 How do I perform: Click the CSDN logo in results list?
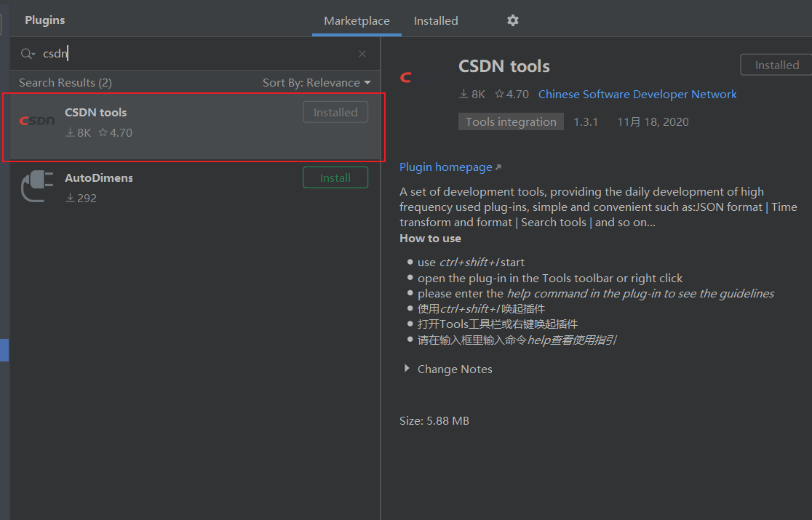coord(37,121)
